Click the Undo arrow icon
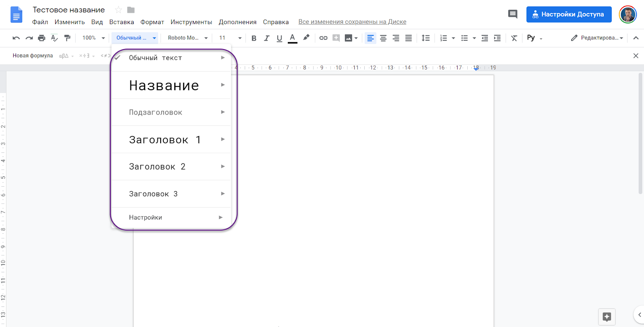The image size is (644, 327). (16, 38)
